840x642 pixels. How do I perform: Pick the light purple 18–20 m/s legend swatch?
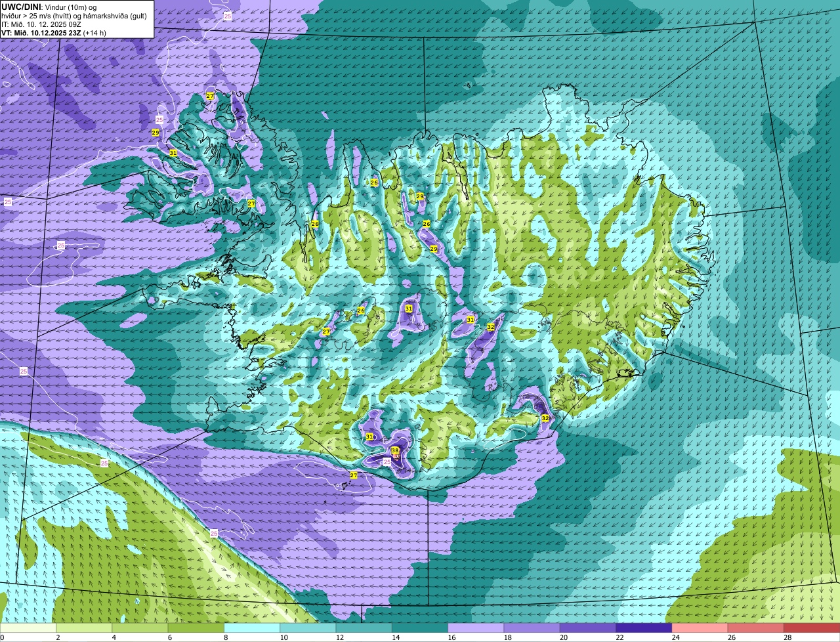[x=532, y=628]
